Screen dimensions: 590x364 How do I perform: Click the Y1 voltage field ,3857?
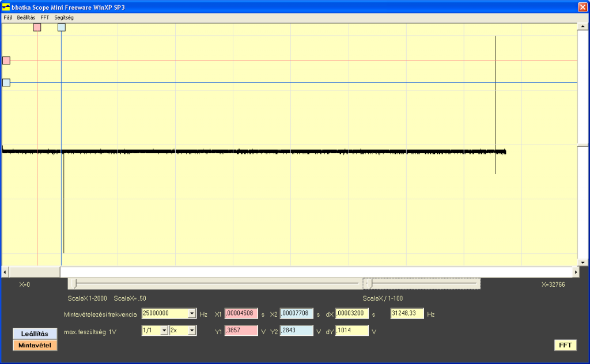tap(241, 331)
